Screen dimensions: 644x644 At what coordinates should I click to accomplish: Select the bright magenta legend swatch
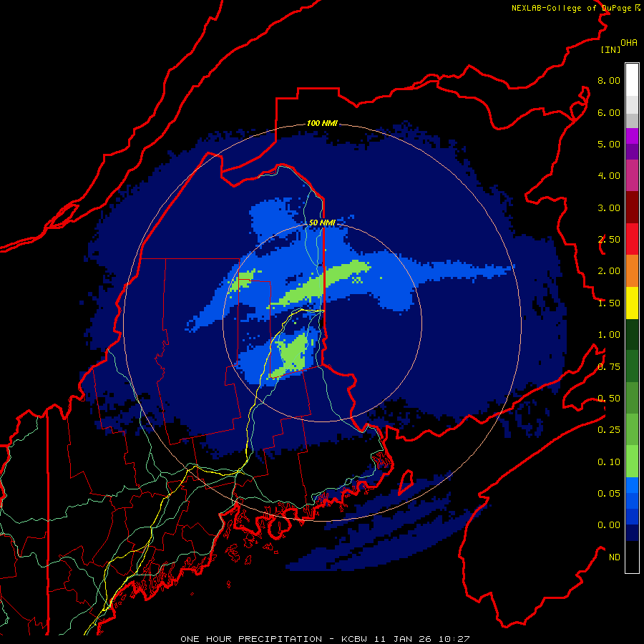[x=632, y=136]
